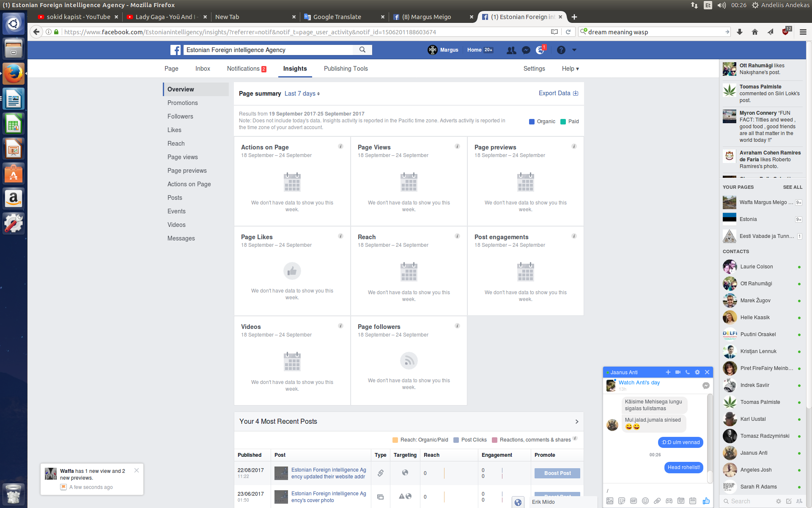Viewport: 812px width, 508px height.
Task: Expand Your 4 Most Recent Posts
Action: pyautogui.click(x=576, y=422)
